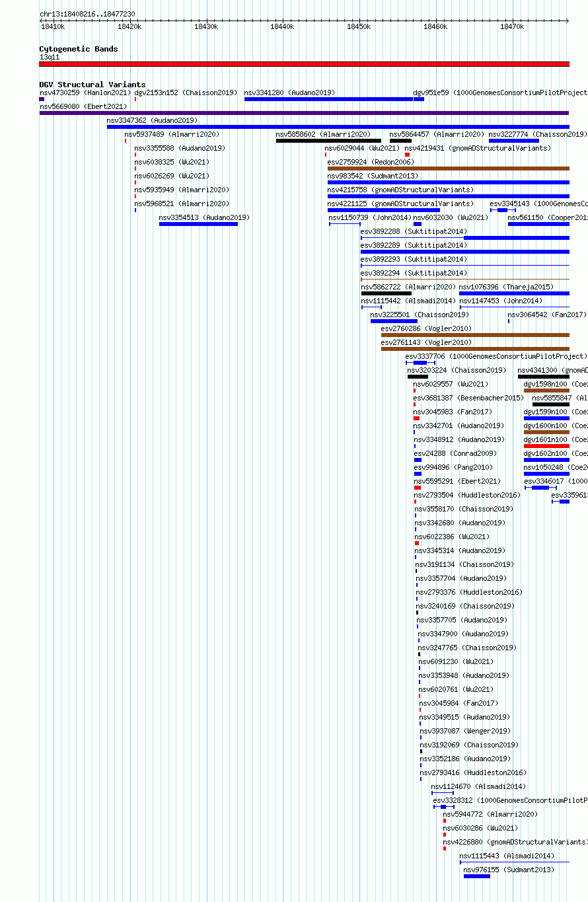The image size is (588, 902).
Task: Select nsv4221125 (gnomADStructuralVariants) label
Action: (x=400, y=204)
